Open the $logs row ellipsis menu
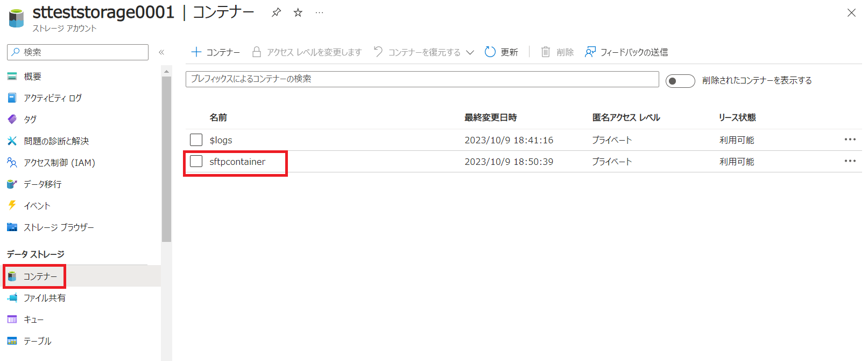Viewport: 868px width, 361px height. 850,140
